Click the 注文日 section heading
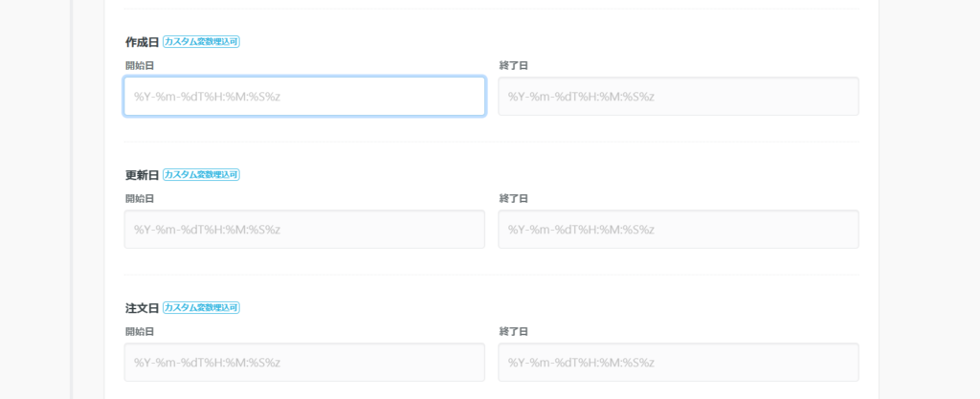The image size is (980, 399). (x=142, y=308)
